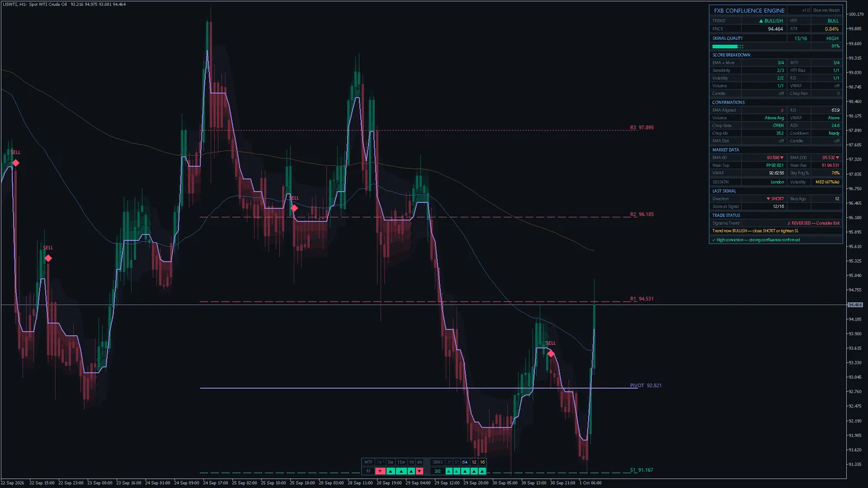Click the red down arrow under 4h

[419, 471]
